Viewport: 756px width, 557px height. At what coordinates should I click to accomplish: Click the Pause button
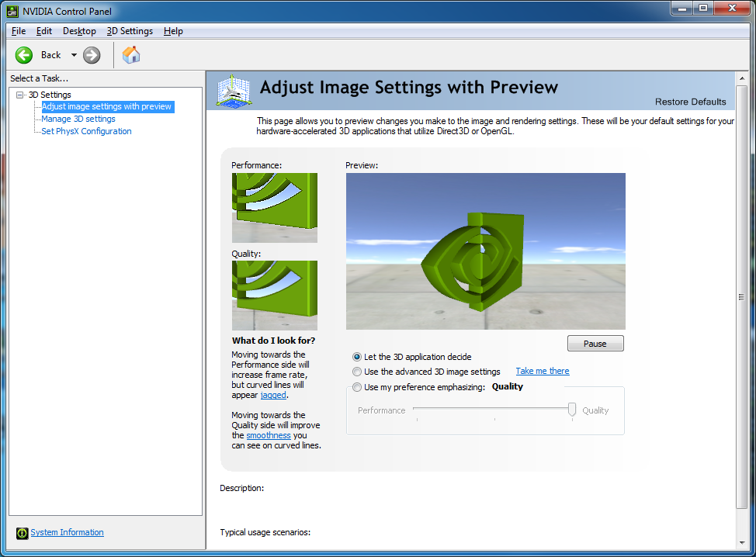(x=595, y=344)
